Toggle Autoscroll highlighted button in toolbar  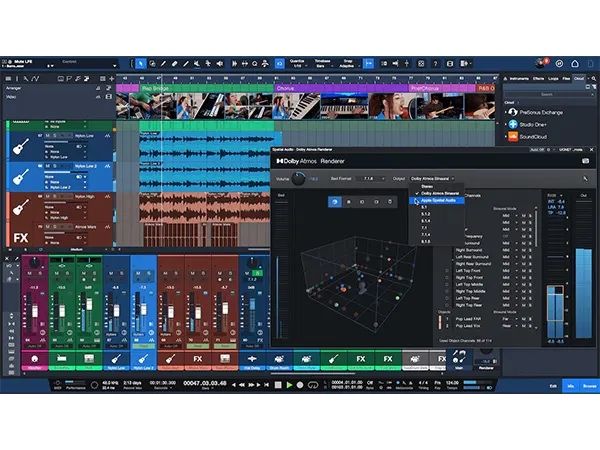pos(279,64)
